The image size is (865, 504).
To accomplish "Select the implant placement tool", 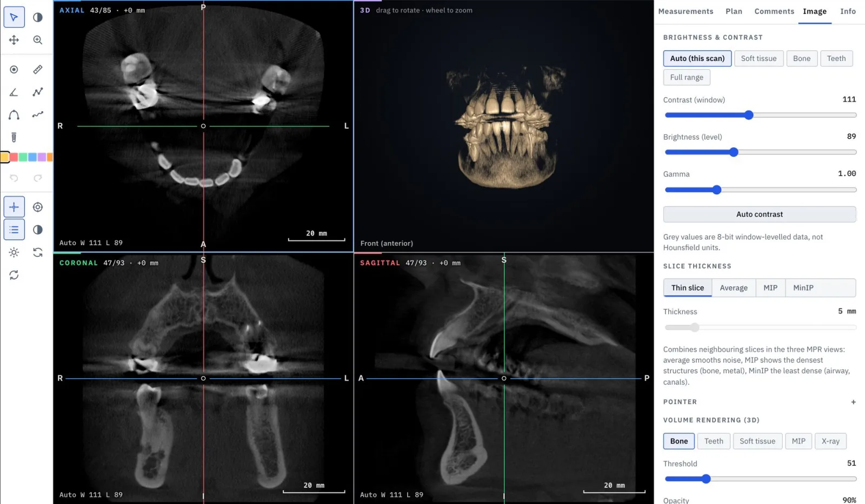I will (x=14, y=138).
